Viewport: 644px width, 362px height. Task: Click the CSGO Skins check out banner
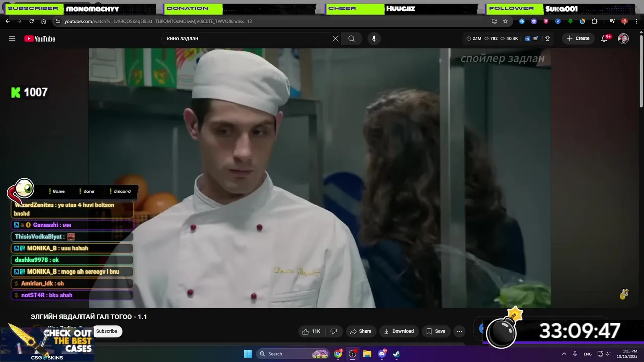pyautogui.click(x=47, y=344)
